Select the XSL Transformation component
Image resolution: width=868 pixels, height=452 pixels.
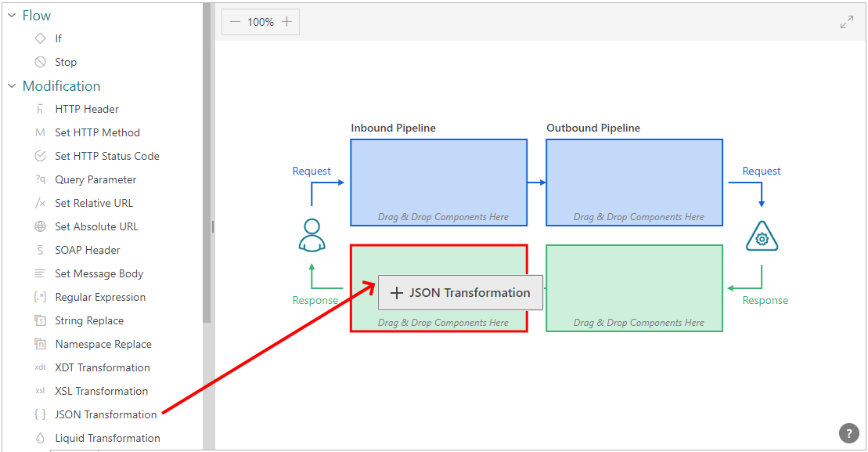(x=101, y=391)
